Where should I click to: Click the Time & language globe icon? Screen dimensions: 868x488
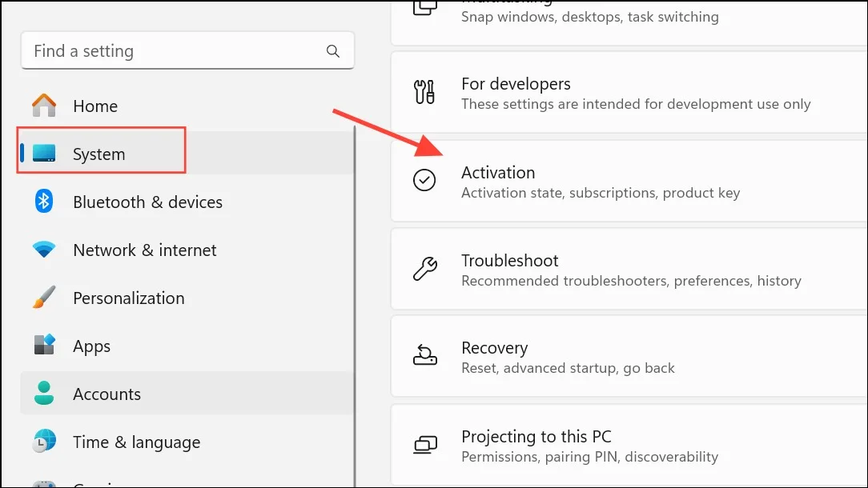(x=44, y=441)
